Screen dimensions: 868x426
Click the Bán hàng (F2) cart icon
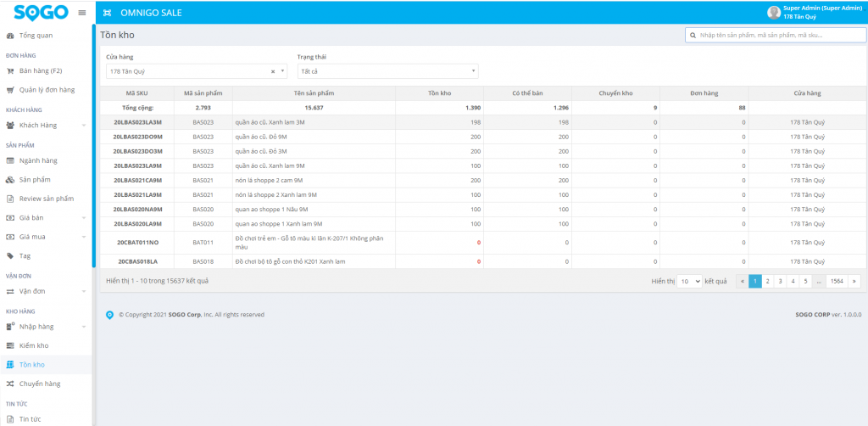(x=10, y=70)
